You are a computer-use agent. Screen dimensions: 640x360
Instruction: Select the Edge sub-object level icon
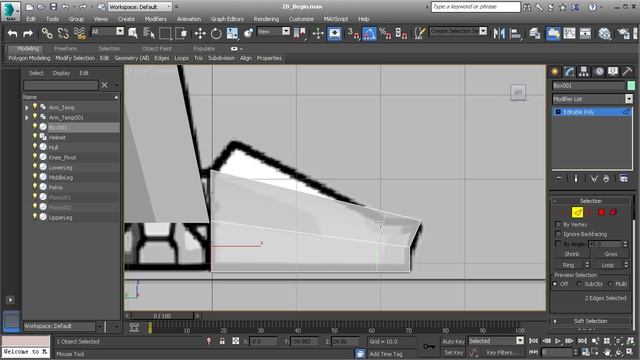[577, 212]
